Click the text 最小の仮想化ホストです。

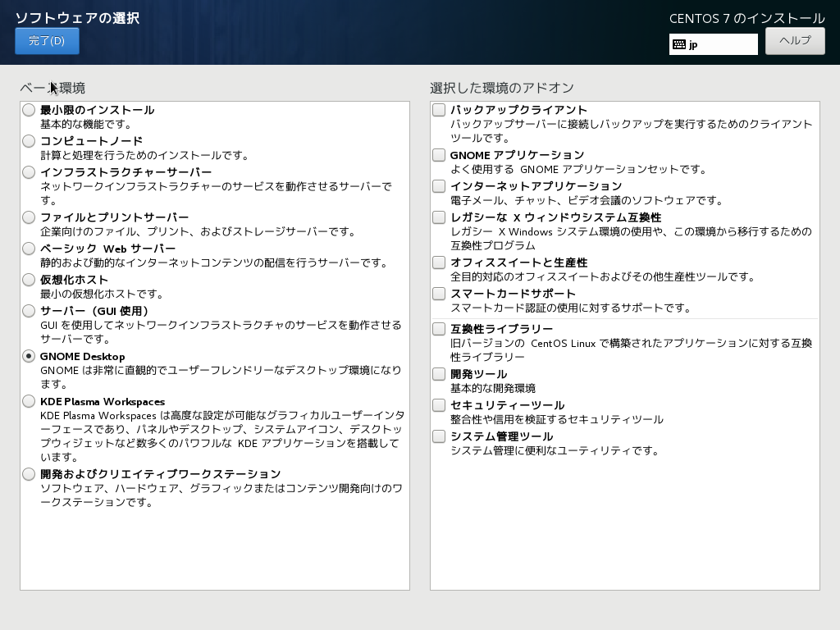pyautogui.click(x=102, y=294)
